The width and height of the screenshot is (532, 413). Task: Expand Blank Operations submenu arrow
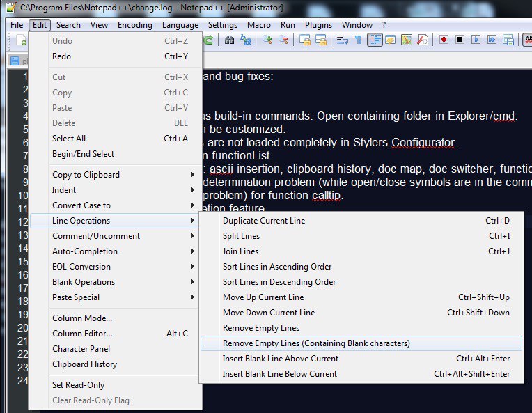pos(192,281)
